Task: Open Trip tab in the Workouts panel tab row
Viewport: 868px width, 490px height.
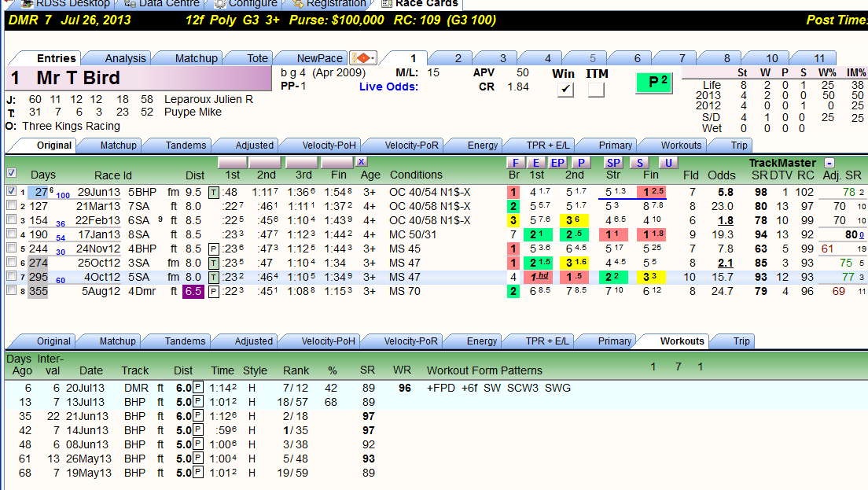Action: coord(741,341)
